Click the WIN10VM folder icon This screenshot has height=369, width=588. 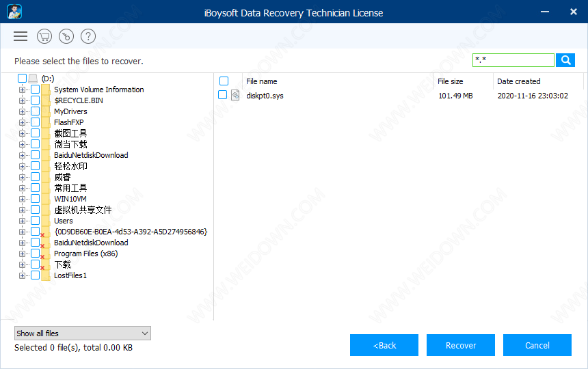coord(46,199)
